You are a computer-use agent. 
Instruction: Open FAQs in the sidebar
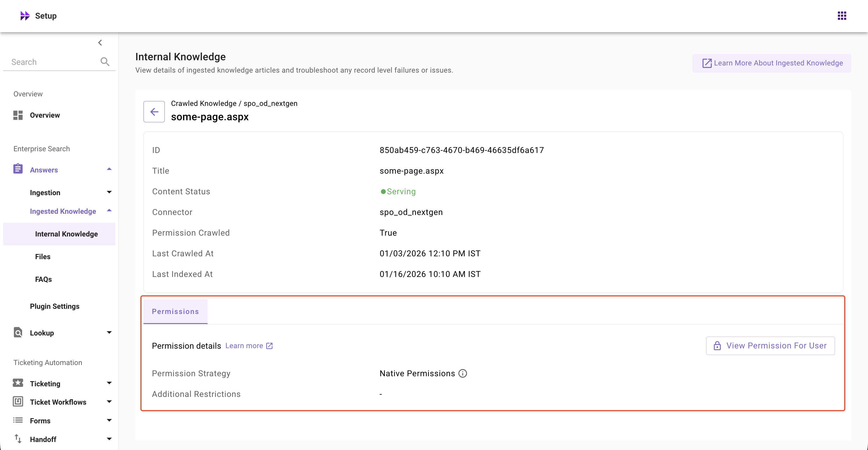[x=43, y=279]
